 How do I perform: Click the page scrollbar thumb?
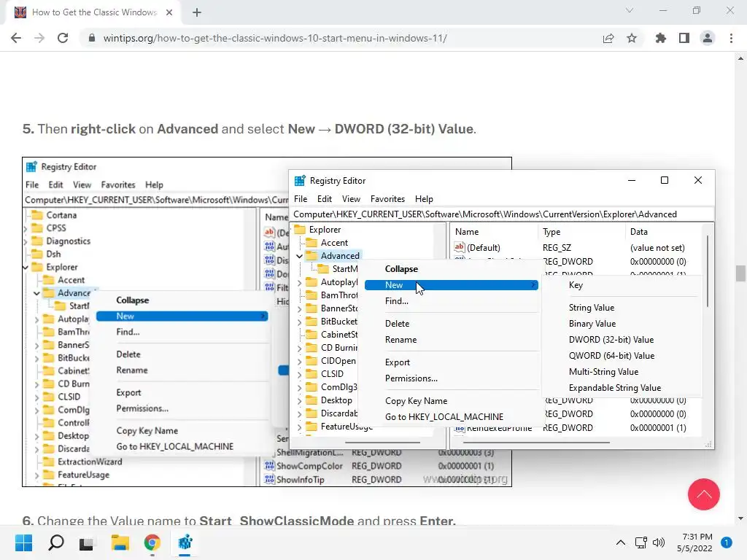(x=740, y=274)
